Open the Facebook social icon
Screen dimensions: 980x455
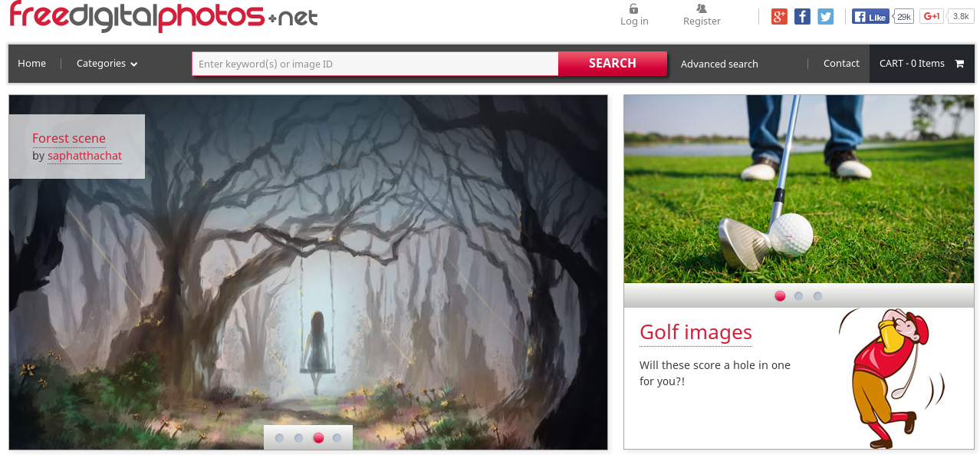point(802,16)
